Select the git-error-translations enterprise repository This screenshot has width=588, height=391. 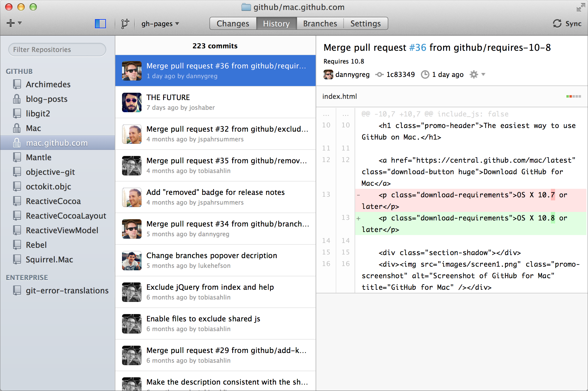[x=58, y=291]
